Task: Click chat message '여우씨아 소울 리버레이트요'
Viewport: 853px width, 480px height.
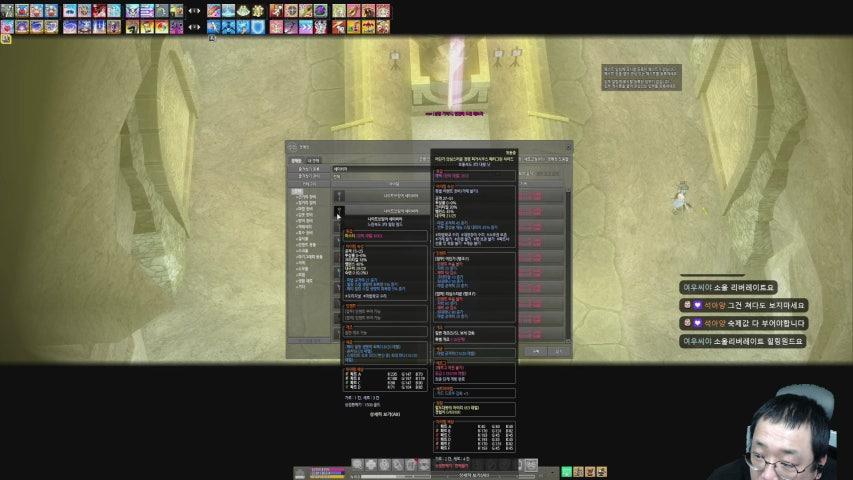Action: (728, 287)
